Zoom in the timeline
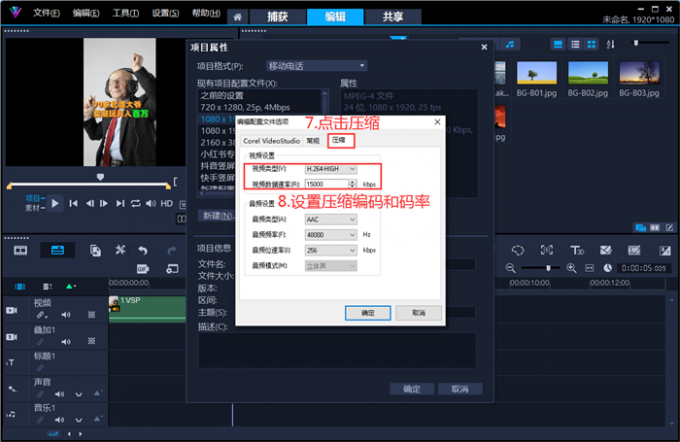The height and width of the screenshot is (442, 680). pyautogui.click(x=572, y=268)
